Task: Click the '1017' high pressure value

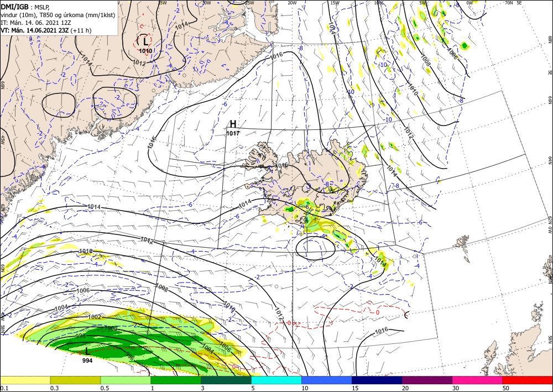Action: point(233,134)
